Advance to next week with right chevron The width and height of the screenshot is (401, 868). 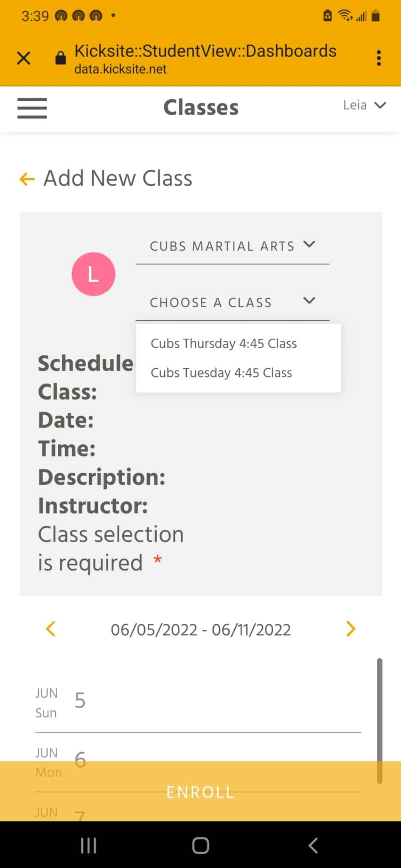point(351,629)
